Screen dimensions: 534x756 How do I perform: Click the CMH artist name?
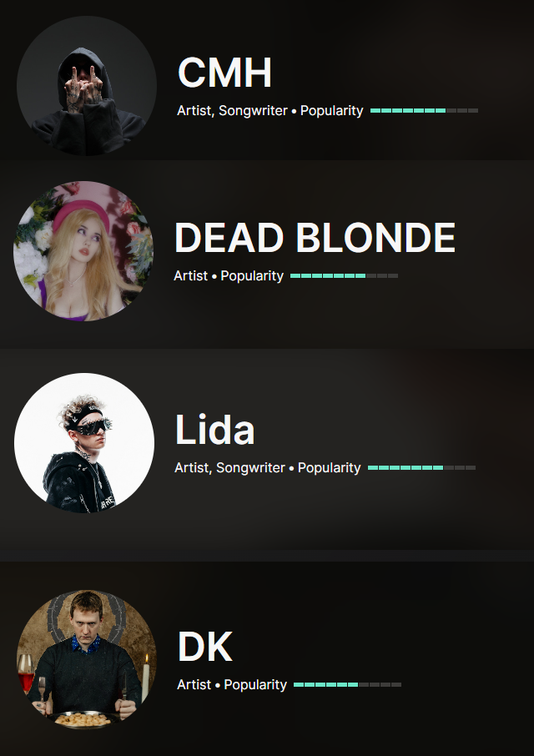coord(224,73)
